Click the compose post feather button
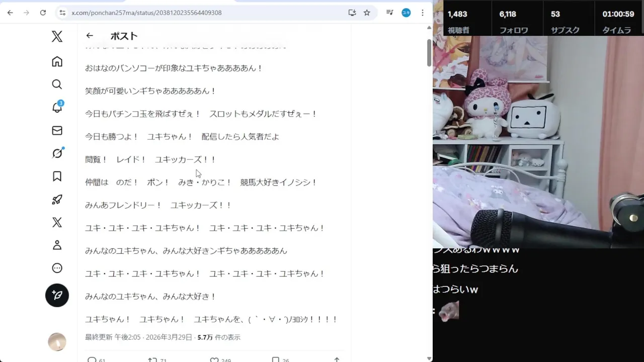The height and width of the screenshot is (362, 644). coord(57,295)
